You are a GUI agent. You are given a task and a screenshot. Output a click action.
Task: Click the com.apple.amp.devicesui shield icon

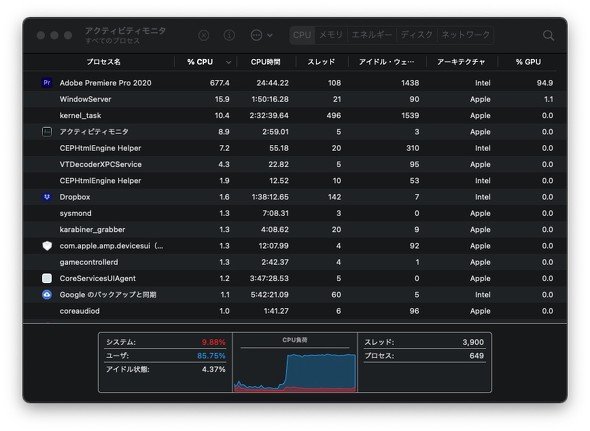pos(47,246)
